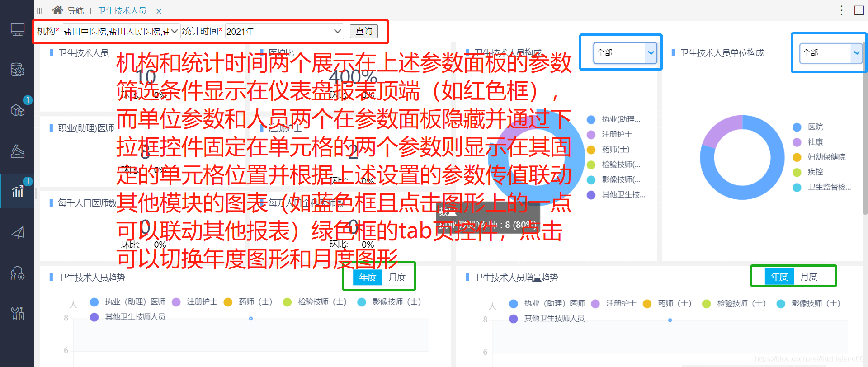
Task: Expand the 统计时间 2021年 dropdown
Action: point(284,31)
